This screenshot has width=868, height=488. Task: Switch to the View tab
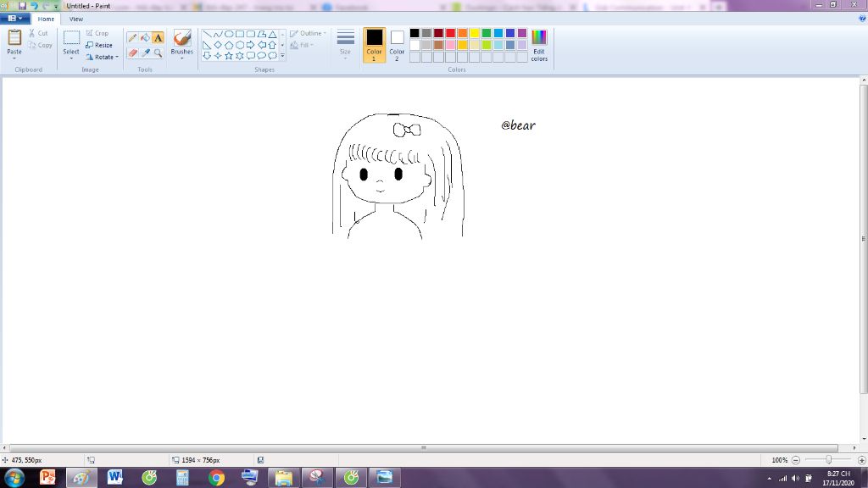pyautogui.click(x=76, y=19)
